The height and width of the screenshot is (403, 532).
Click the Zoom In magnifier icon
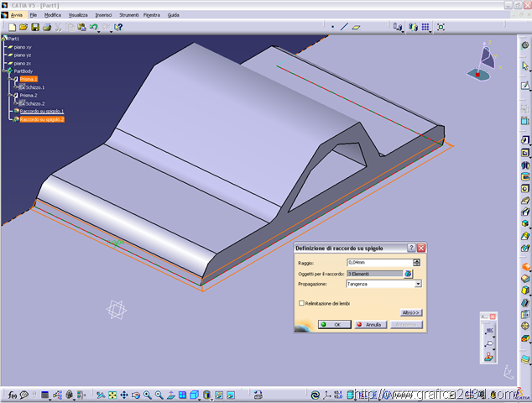pyautogui.click(x=147, y=394)
